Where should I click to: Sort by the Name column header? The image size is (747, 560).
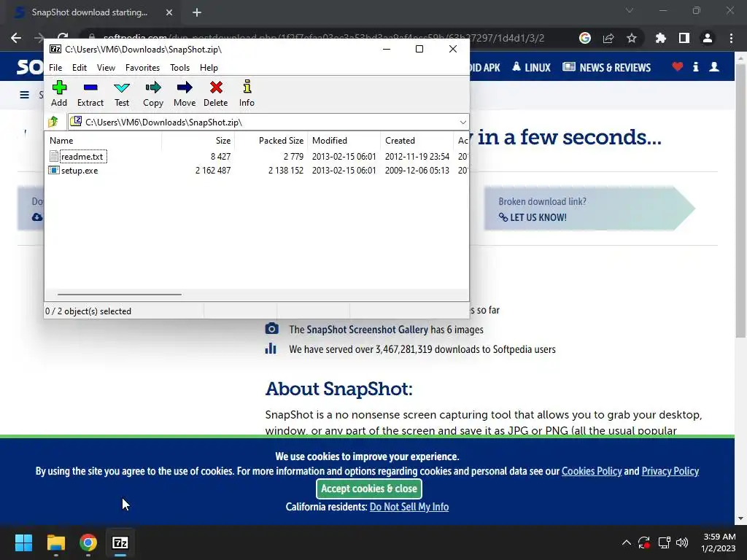(104, 141)
